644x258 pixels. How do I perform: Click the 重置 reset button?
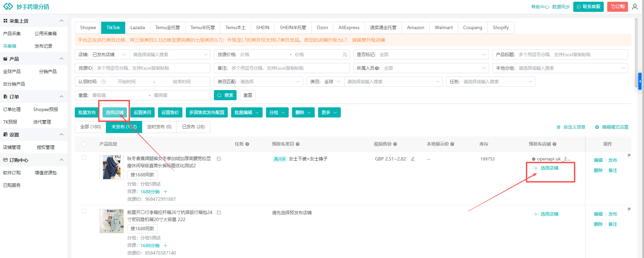tap(248, 95)
